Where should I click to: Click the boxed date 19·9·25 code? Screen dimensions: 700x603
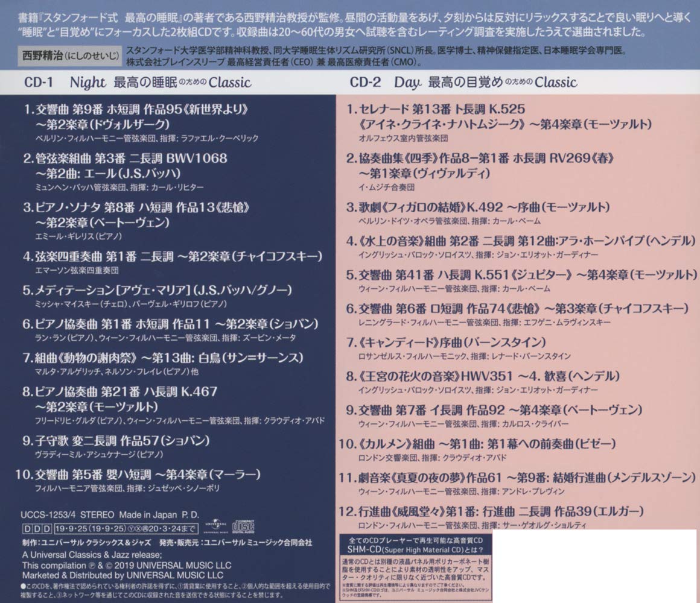126,529
